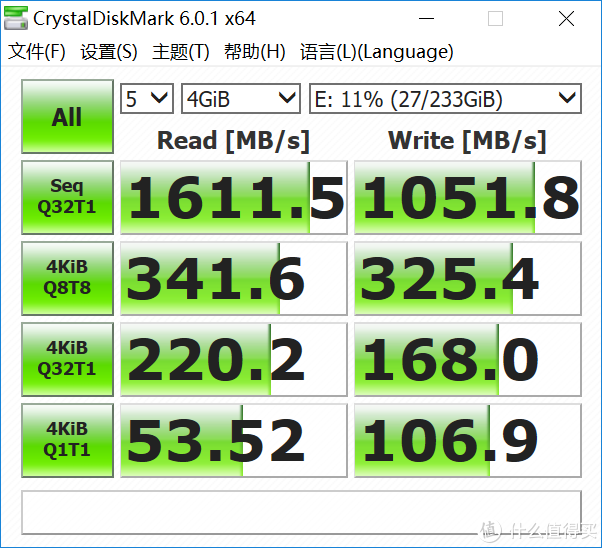Open the 主题(T) menu
The image size is (602, 548).
(x=181, y=52)
